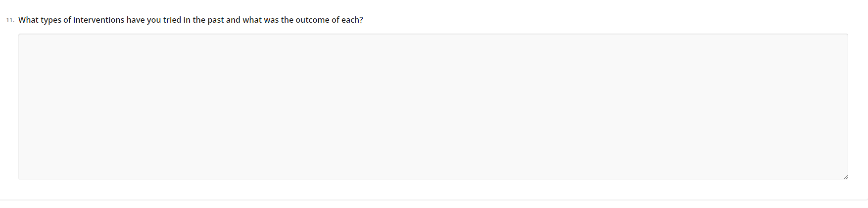868x208 pixels.
Task: Click the word "interventions" in the question
Action: pyautogui.click(x=98, y=20)
